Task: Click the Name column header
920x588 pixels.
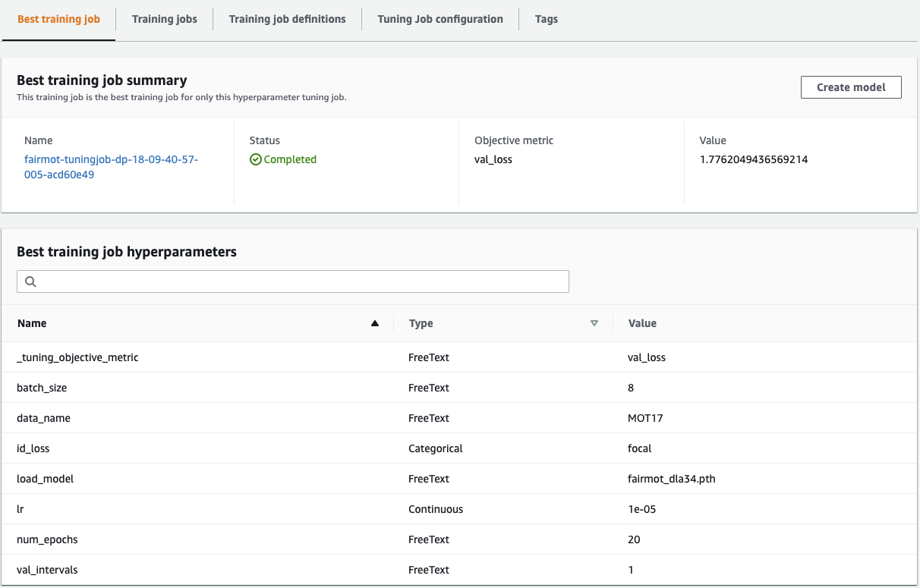Action: [32, 323]
